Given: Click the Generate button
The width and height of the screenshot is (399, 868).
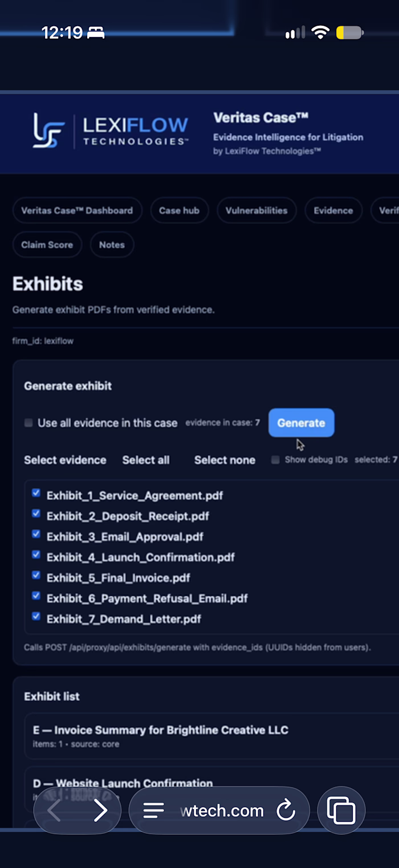Looking at the screenshot, I should pyautogui.click(x=301, y=423).
